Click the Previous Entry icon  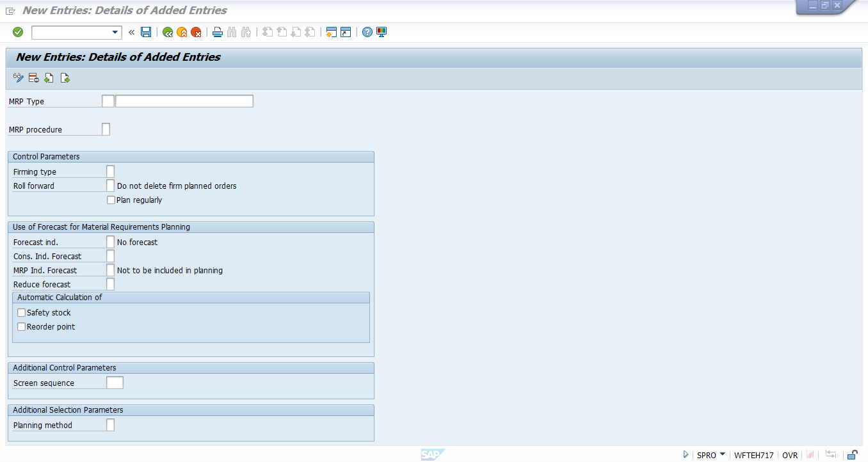click(x=49, y=78)
